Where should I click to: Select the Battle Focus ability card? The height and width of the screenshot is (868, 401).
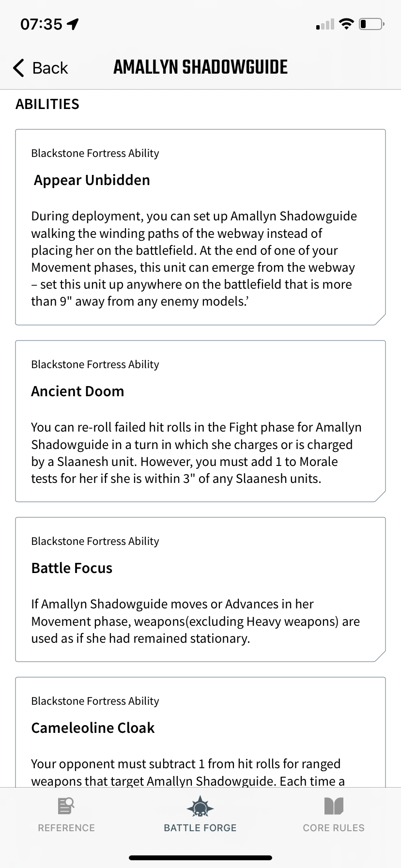point(200,589)
